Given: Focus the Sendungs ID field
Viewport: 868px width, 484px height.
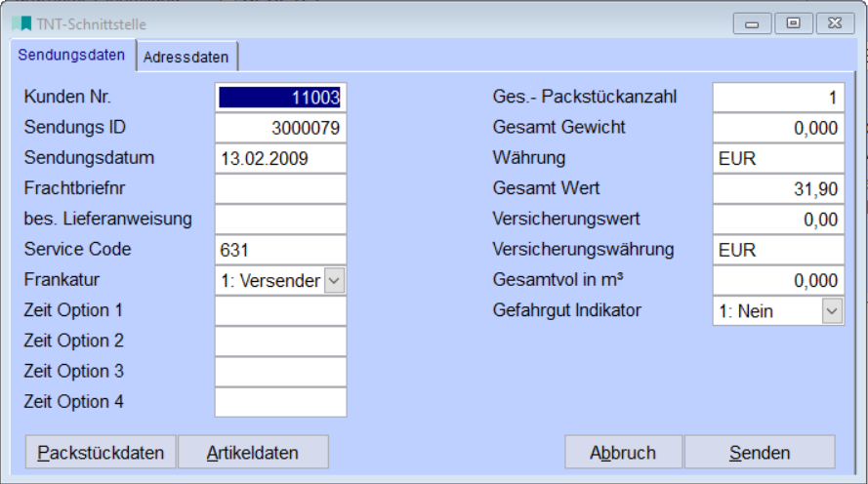Looking at the screenshot, I should coord(280,128).
